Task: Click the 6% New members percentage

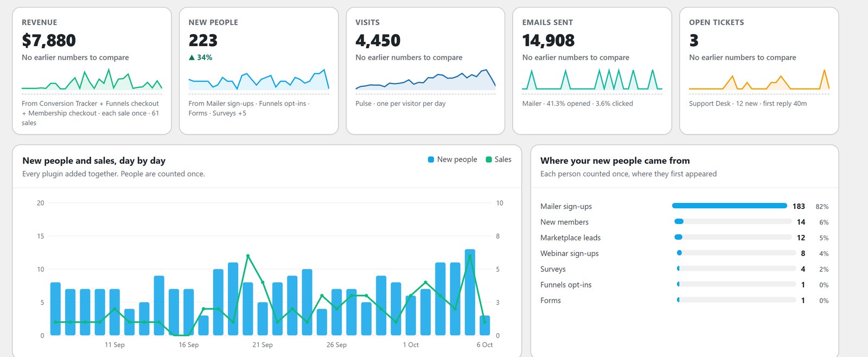Action: coord(824,222)
